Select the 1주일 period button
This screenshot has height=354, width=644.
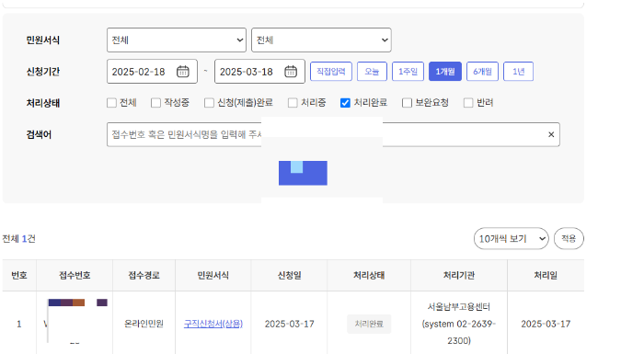408,72
